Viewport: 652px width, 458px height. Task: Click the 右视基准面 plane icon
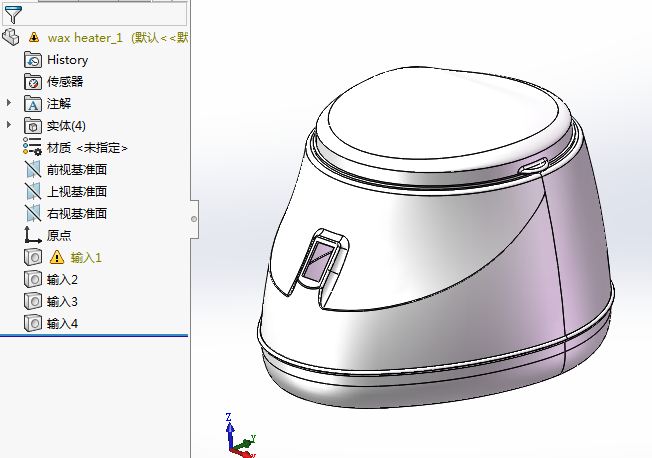pos(33,214)
